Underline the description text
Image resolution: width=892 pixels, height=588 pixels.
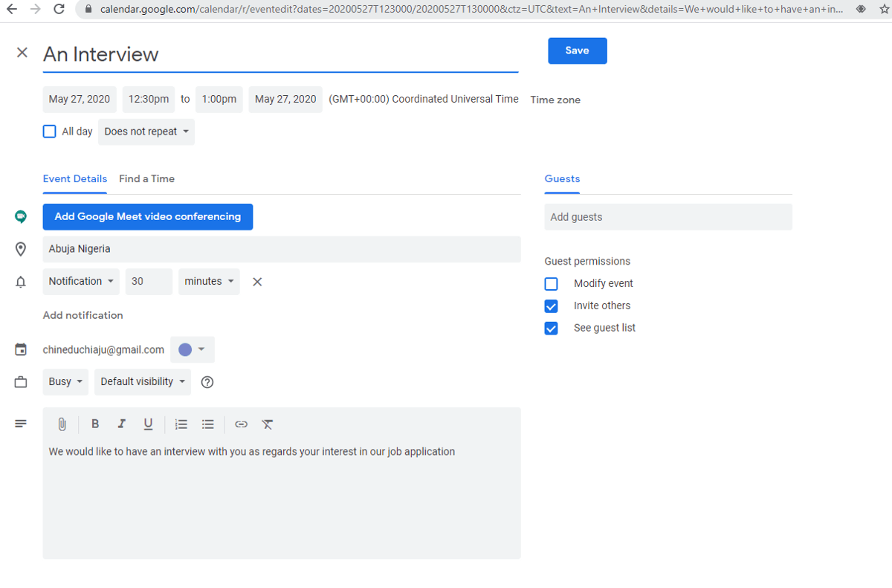click(x=148, y=424)
